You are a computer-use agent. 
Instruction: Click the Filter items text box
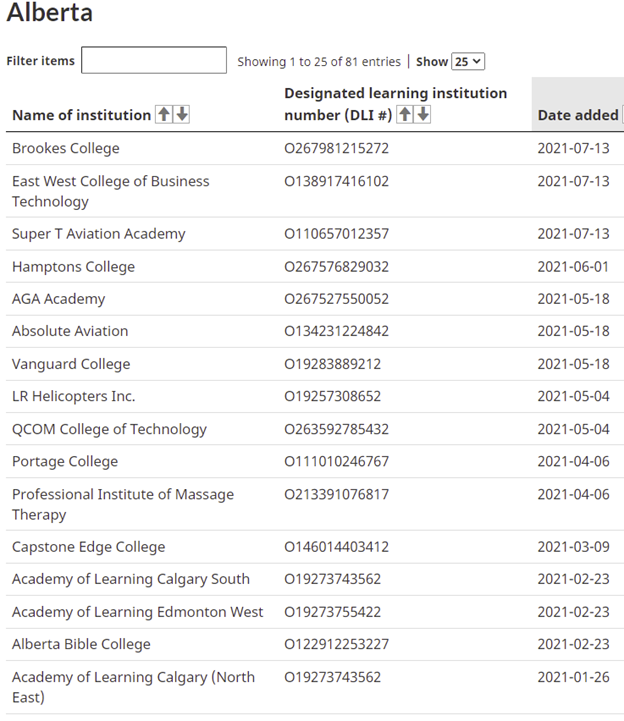[x=154, y=60]
